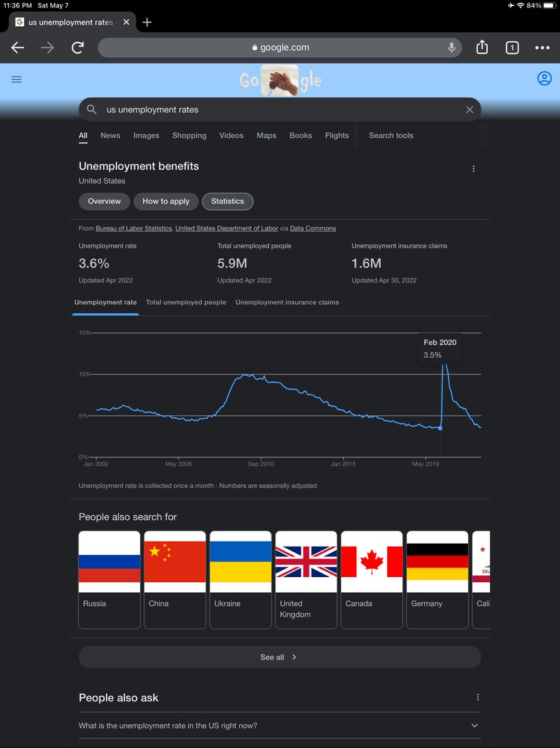
Task: Click the us unemployment rates search field
Action: pos(280,109)
